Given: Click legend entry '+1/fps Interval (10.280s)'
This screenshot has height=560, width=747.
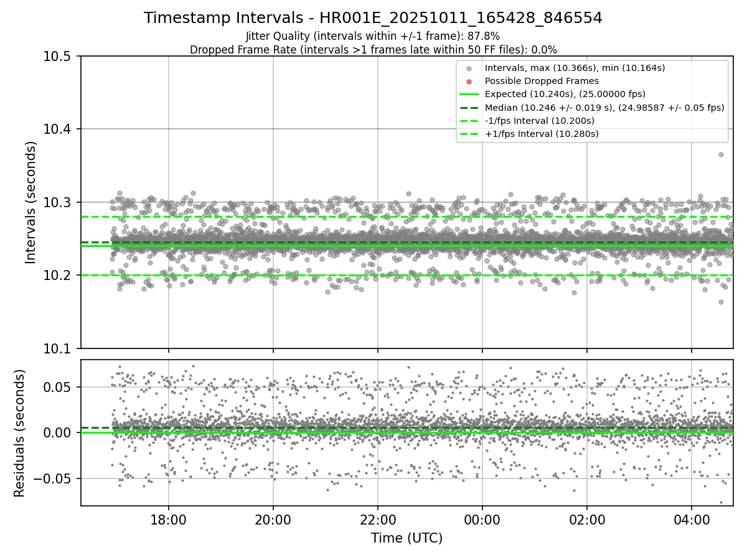Looking at the screenshot, I should tap(542, 133).
